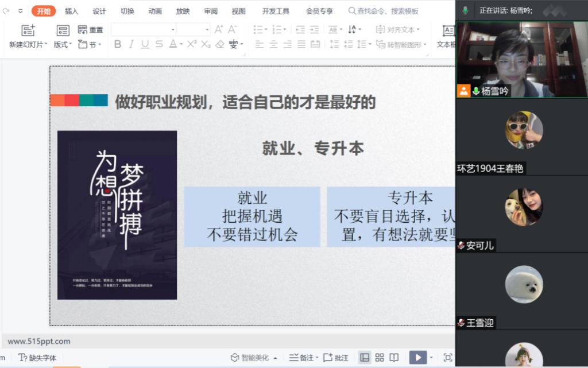Toggle italic text formatting
The image size is (588, 368).
[x=131, y=44]
